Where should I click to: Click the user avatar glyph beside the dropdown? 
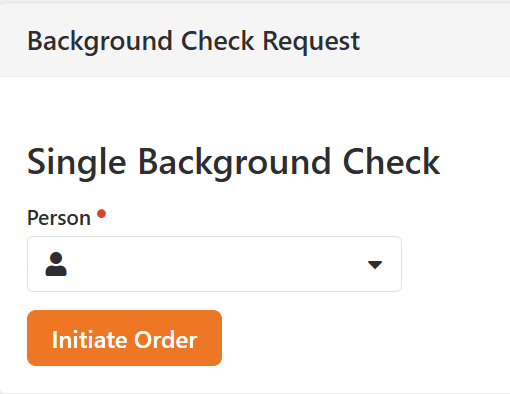(x=56, y=264)
